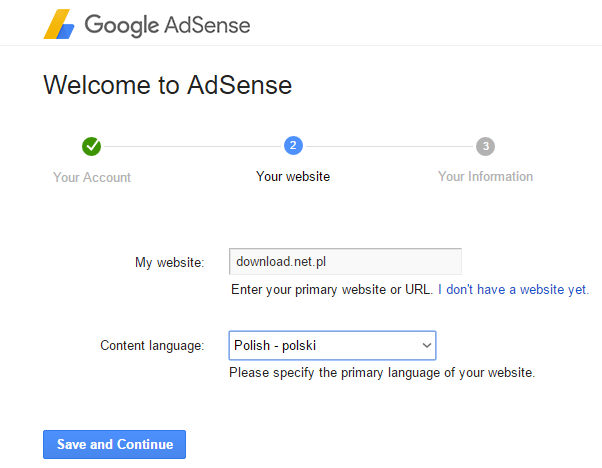
Task: Go to the Your Information step label
Action: [x=485, y=177]
